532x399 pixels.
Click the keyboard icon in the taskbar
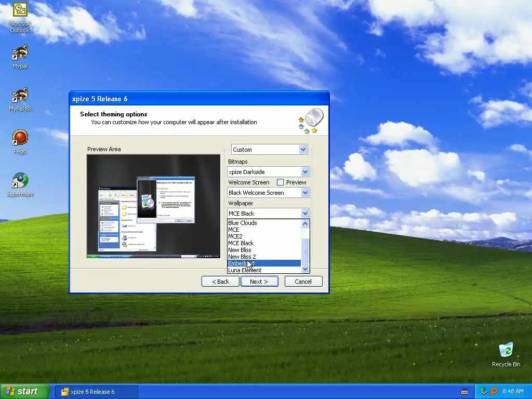click(x=464, y=392)
